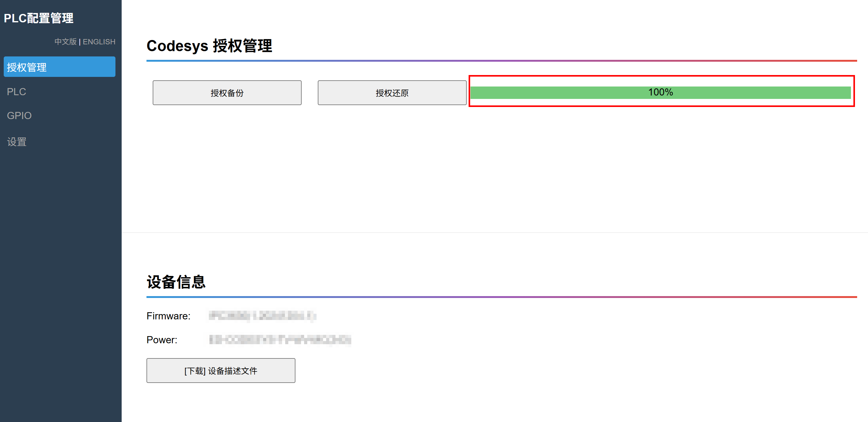This screenshot has width=868, height=422.
Task: Click the gradient divider under Codesys 授权管理
Action: click(x=501, y=61)
